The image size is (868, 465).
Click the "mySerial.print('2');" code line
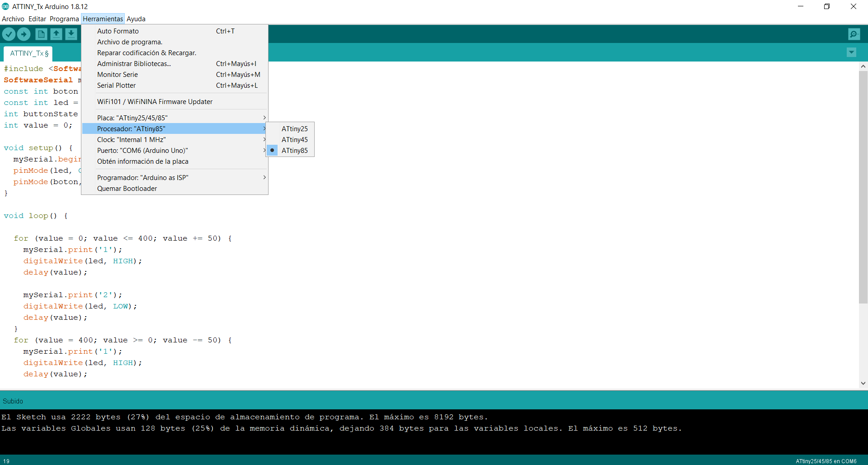(x=73, y=295)
